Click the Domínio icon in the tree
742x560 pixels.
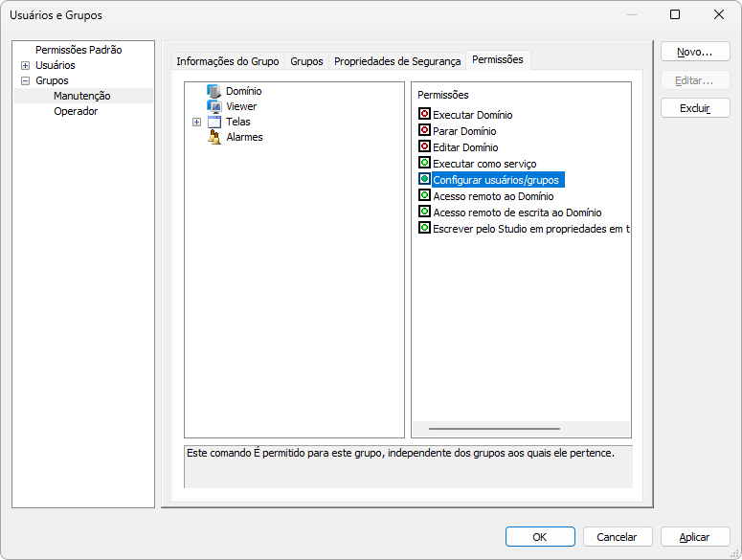click(214, 91)
